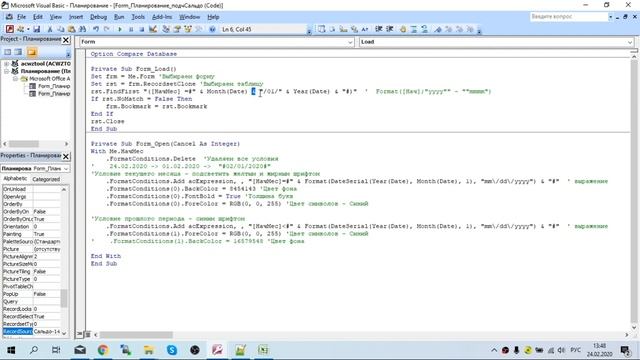Click the Copy icon in toolbar
640x360 pixels.
60,29
